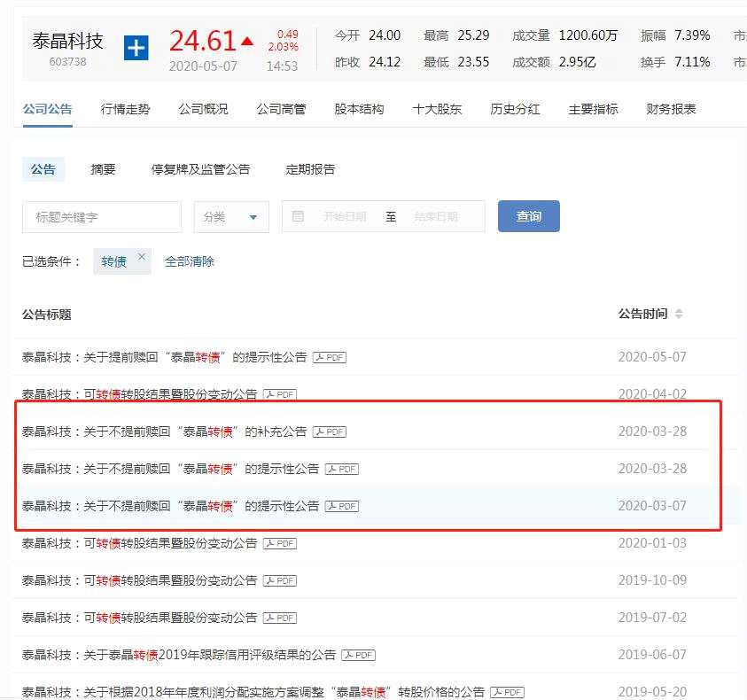Image resolution: width=747 pixels, height=700 pixels.
Task: Open 可转债转股结果 announcement from 2019-07-02
Action: pos(139,618)
